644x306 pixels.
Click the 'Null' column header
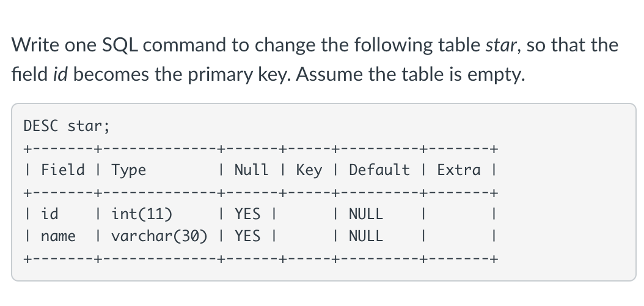tap(251, 170)
